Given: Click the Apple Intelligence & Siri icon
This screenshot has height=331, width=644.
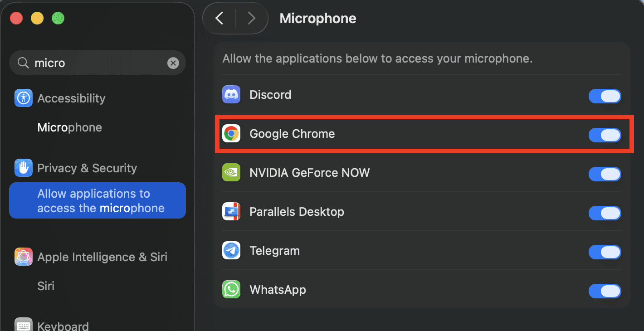Looking at the screenshot, I should 24,257.
